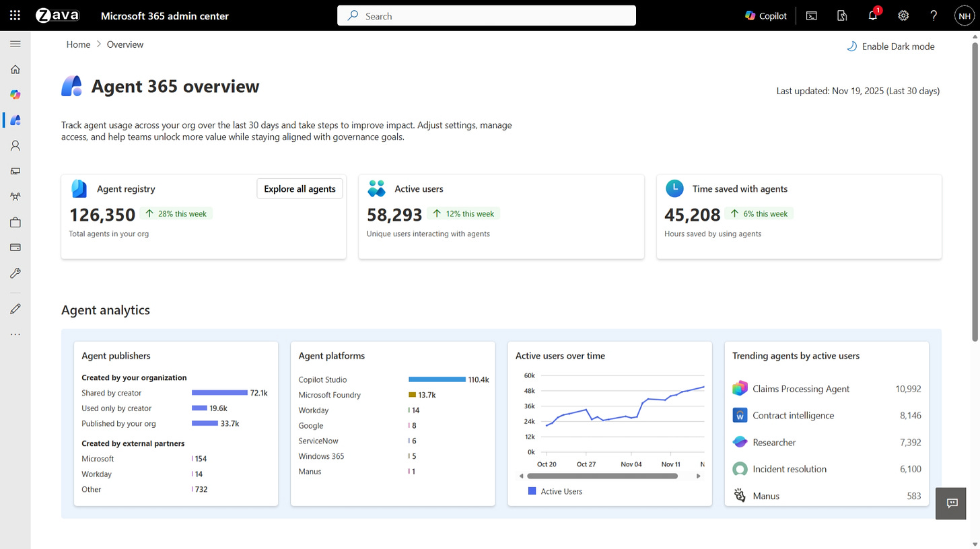Enable Dark mode
This screenshot has height=549, width=980.
[x=890, y=46]
